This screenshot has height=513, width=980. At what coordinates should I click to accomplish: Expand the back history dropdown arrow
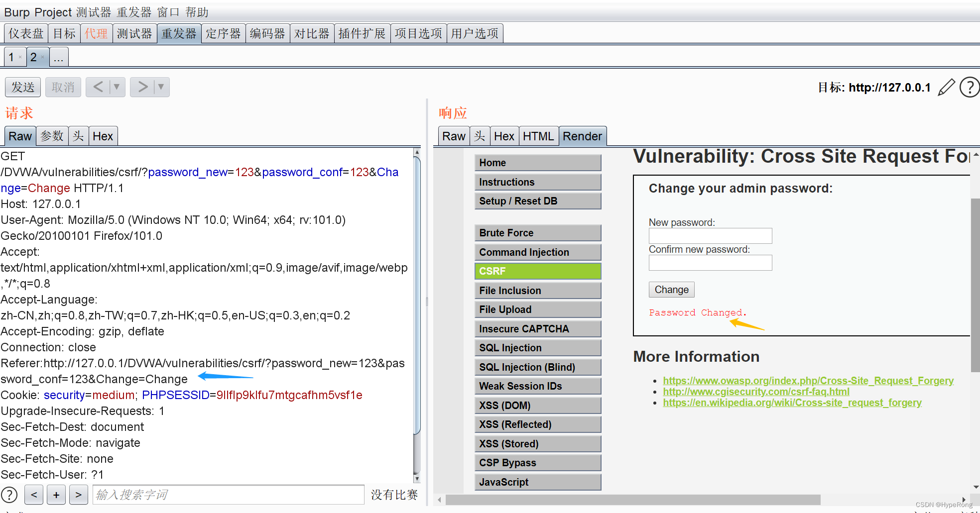point(117,87)
